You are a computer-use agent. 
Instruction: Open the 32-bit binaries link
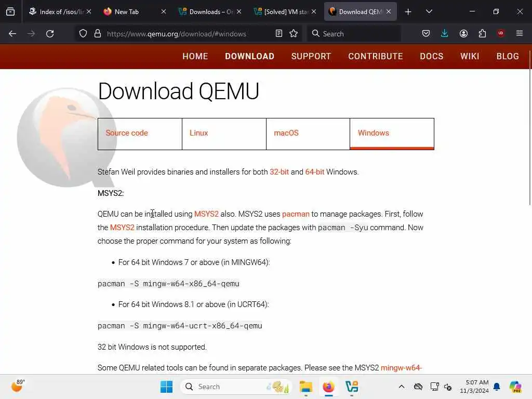click(x=279, y=172)
